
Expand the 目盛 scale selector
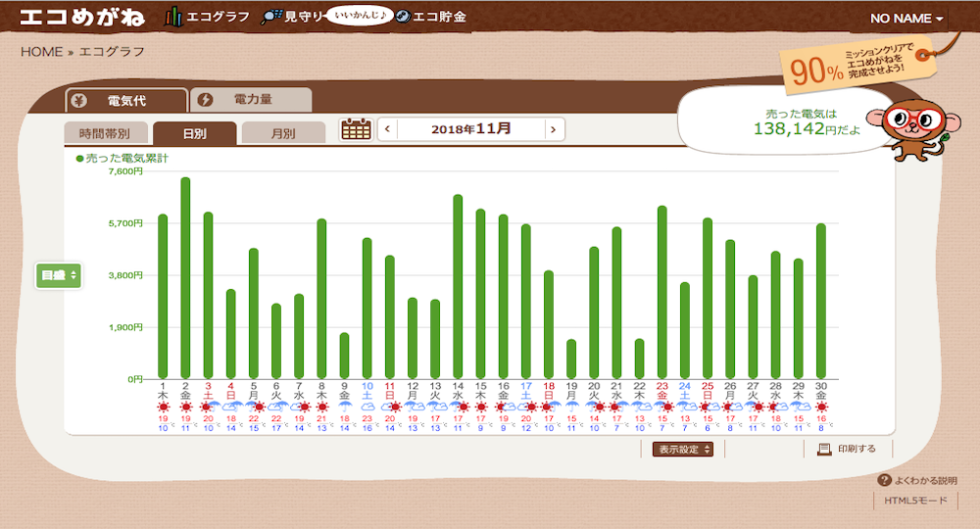point(58,276)
